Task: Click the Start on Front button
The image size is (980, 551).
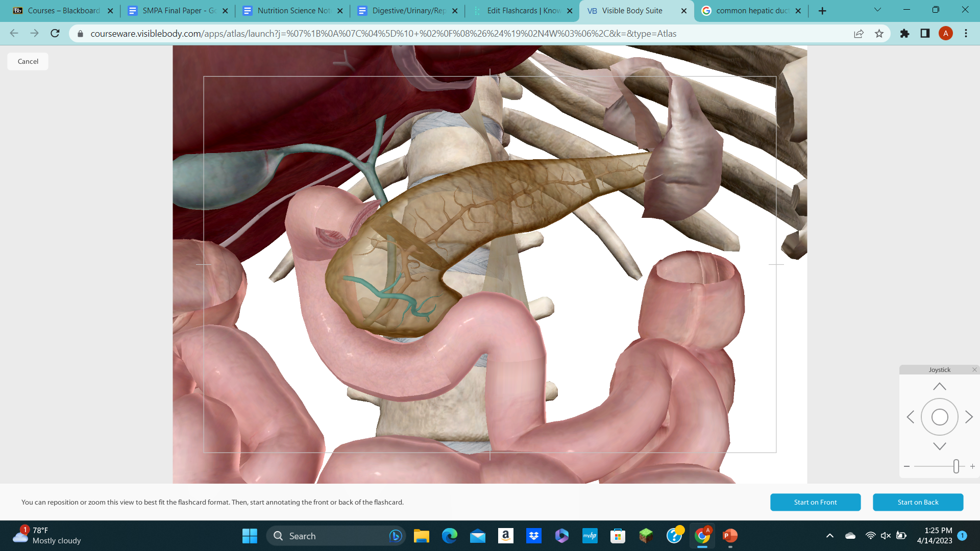Action: coord(815,502)
